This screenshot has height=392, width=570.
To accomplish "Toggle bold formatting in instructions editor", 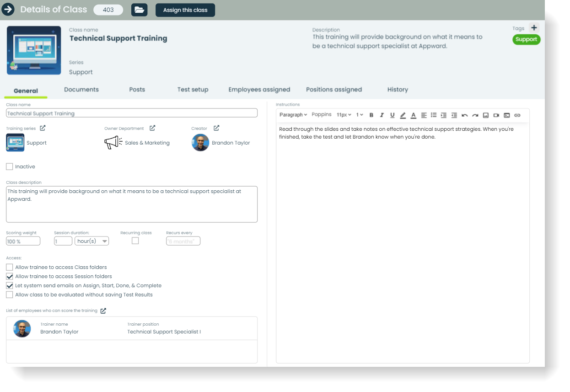I will click(371, 115).
